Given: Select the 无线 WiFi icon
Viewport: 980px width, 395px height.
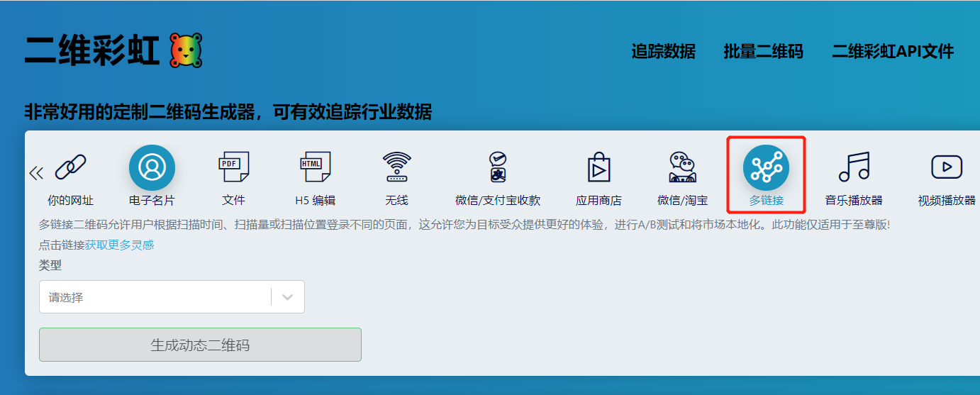Looking at the screenshot, I should [x=396, y=167].
